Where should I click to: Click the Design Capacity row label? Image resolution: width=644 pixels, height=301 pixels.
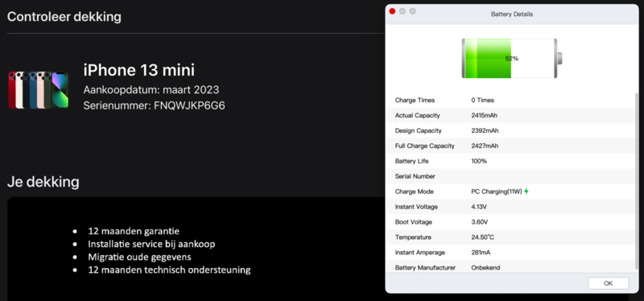click(x=418, y=130)
